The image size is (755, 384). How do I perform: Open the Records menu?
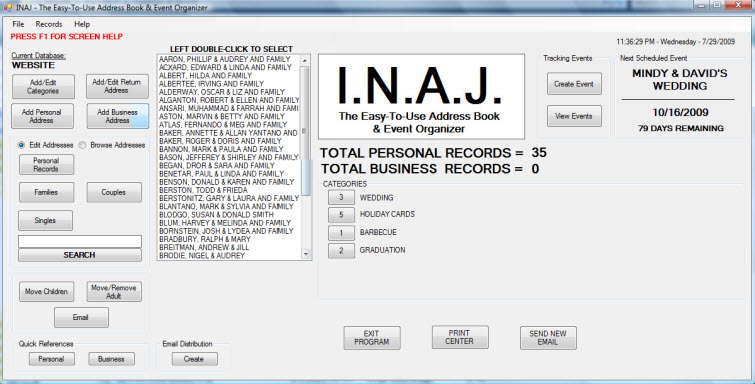pyautogui.click(x=49, y=24)
